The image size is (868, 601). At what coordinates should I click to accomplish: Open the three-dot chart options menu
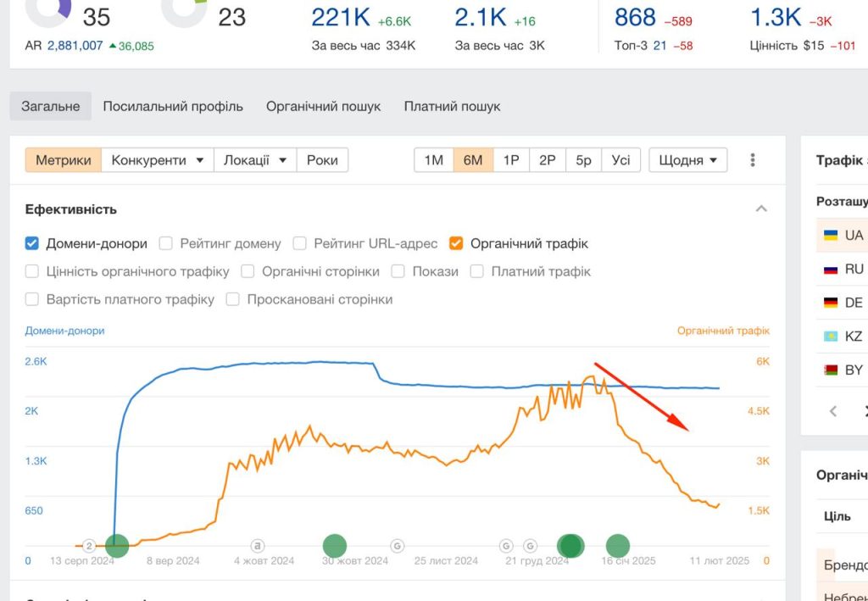[753, 160]
